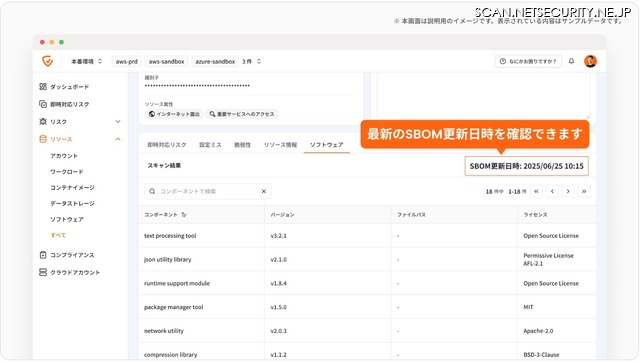The height and width of the screenshot is (362, 640).
Task: Select the json utility library row
Action: click(367, 260)
